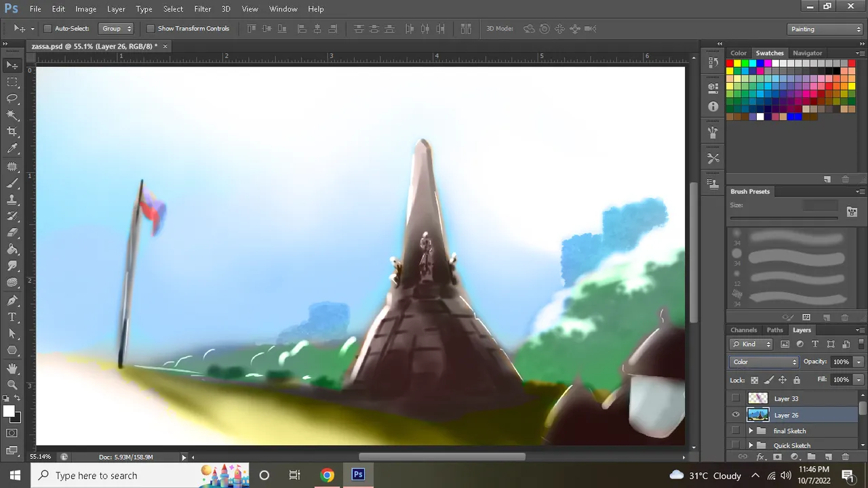Open the Opacity slider dropdown arrow
Image resolution: width=868 pixels, height=488 pixels.
click(x=859, y=362)
